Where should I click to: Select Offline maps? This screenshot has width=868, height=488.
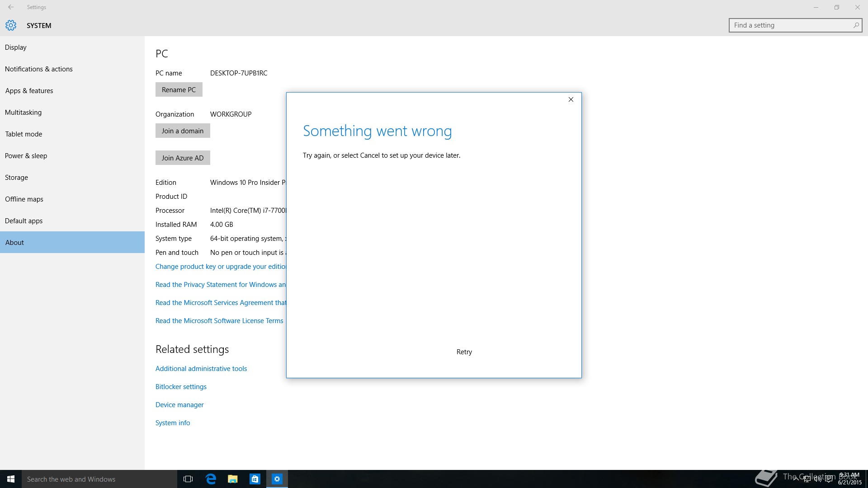tap(72, 199)
